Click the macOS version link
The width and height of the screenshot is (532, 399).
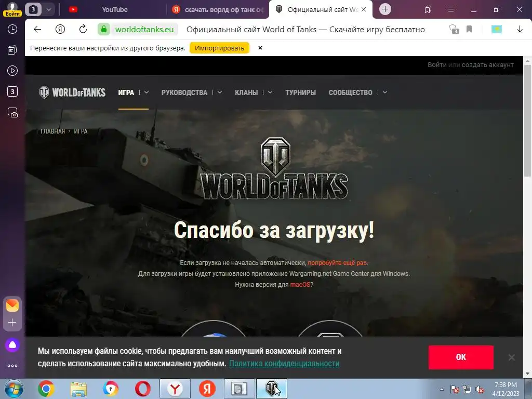coord(300,285)
